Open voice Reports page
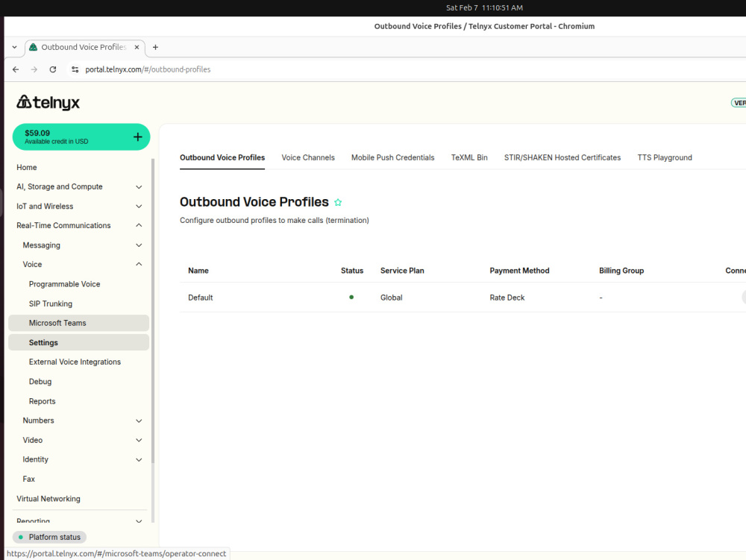The width and height of the screenshot is (746, 560). (x=42, y=401)
